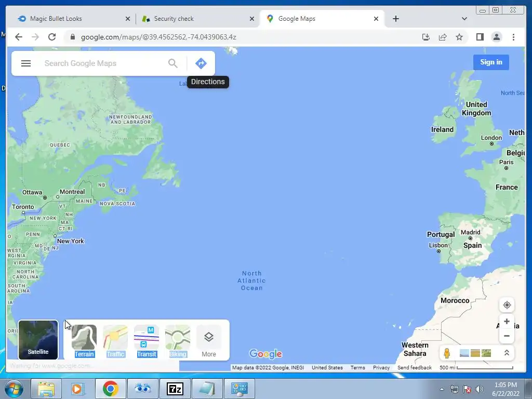
Task: Toggle the Biking layer
Action: (x=178, y=341)
